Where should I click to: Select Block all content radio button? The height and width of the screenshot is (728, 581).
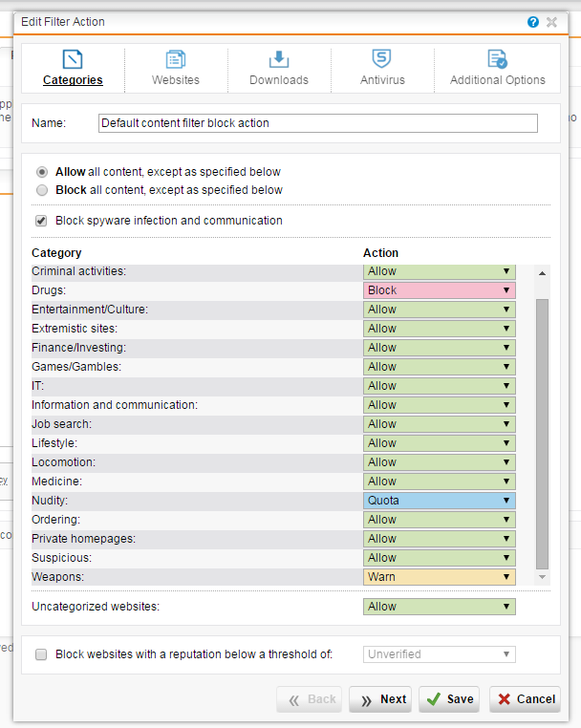[42, 190]
